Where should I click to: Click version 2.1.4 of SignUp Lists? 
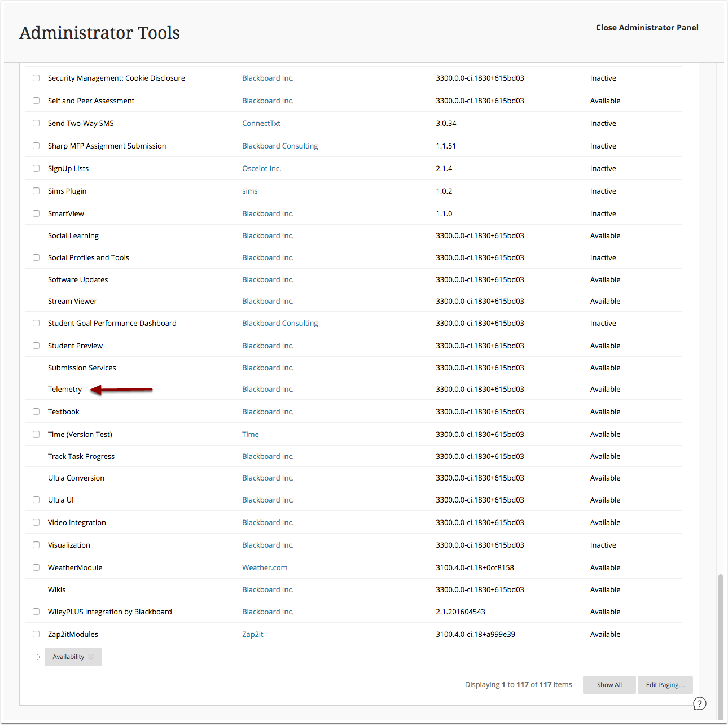444,168
